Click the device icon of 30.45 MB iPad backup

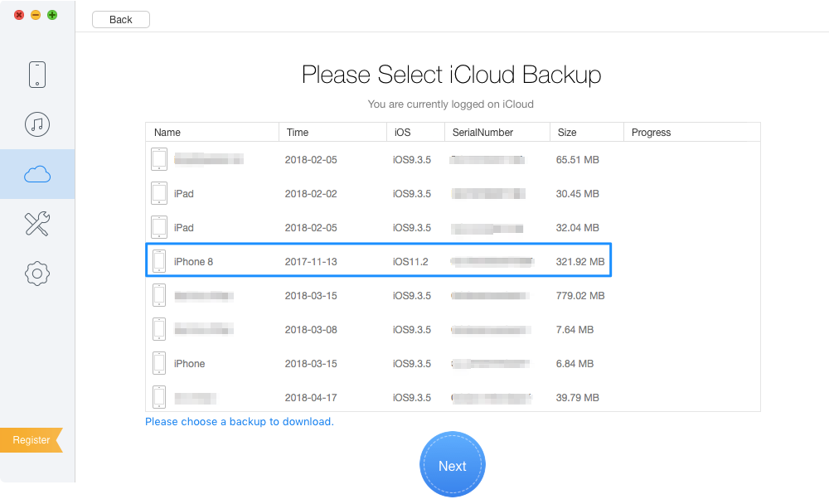pyautogui.click(x=159, y=193)
